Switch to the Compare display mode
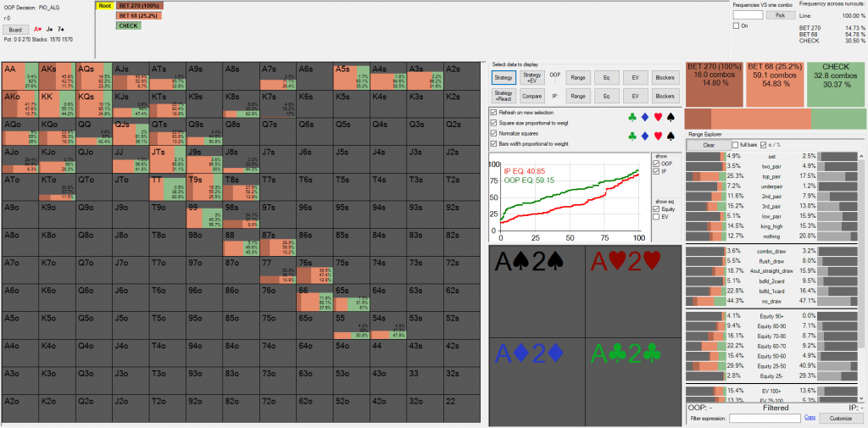Image resolution: width=868 pixels, height=428 pixels. [532, 97]
